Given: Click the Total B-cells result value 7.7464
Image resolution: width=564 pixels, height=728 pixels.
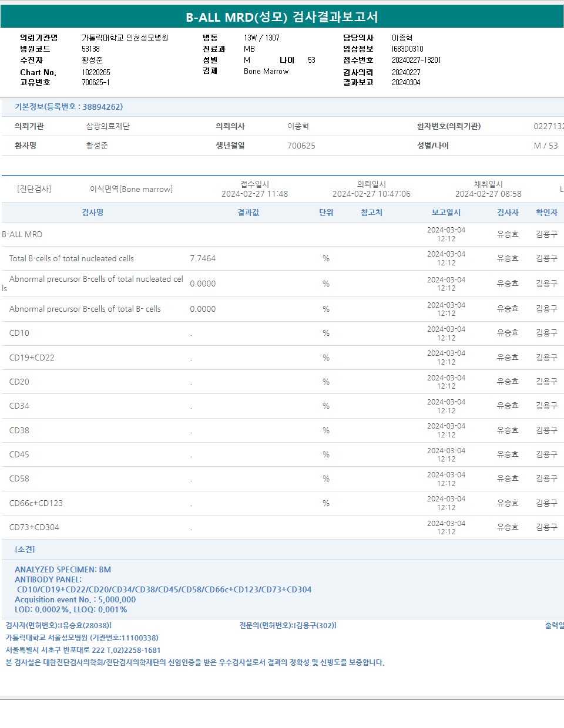Looking at the screenshot, I should (203, 258).
